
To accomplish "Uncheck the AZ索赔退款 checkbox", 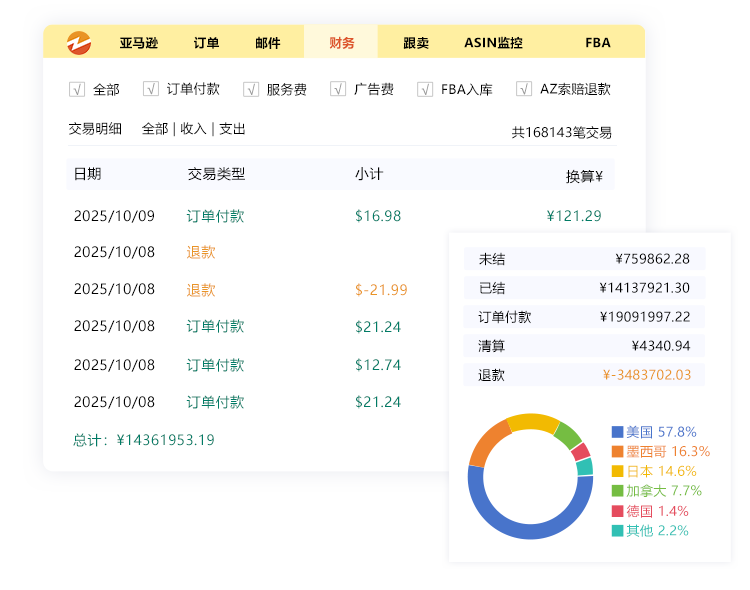I will [524, 89].
